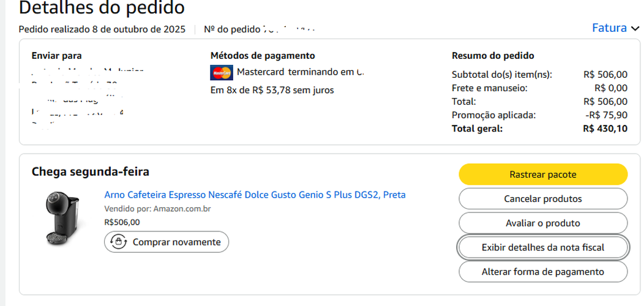Image resolution: width=644 pixels, height=306 pixels.
Task: Select Exibir detalhes da nota fiscal
Action: tap(542, 247)
